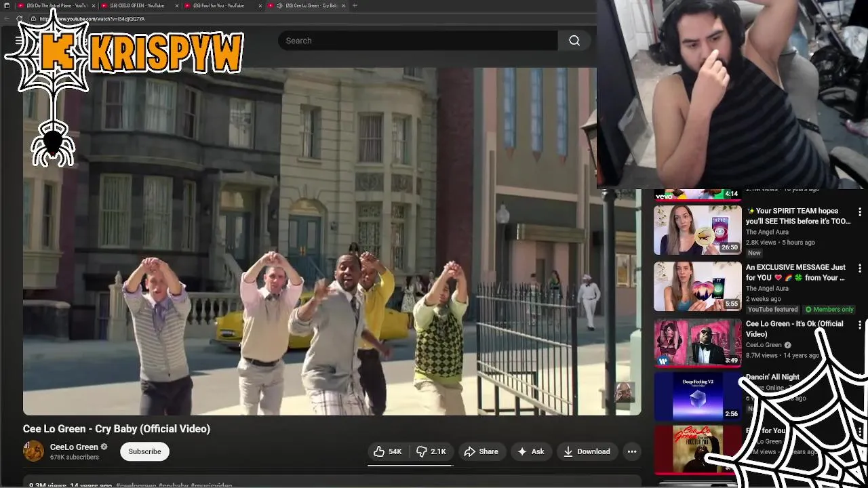The image size is (868, 488).
Task: Pause the Cry Baby video player
Action: point(332,241)
